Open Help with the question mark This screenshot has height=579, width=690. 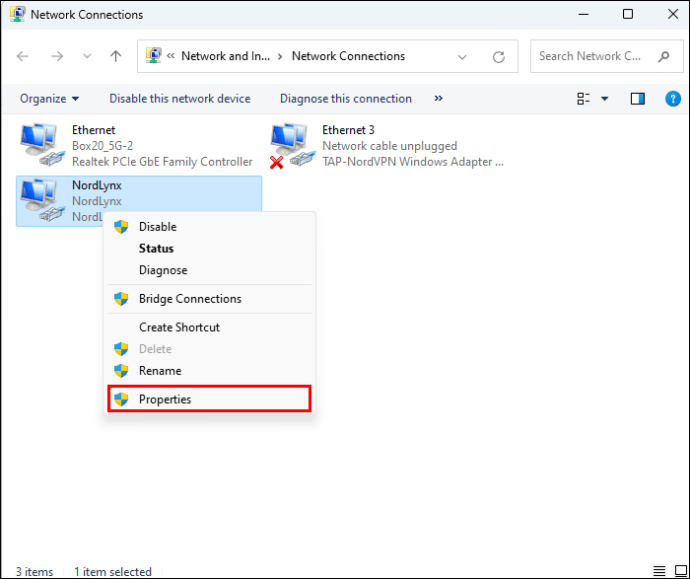[673, 99]
